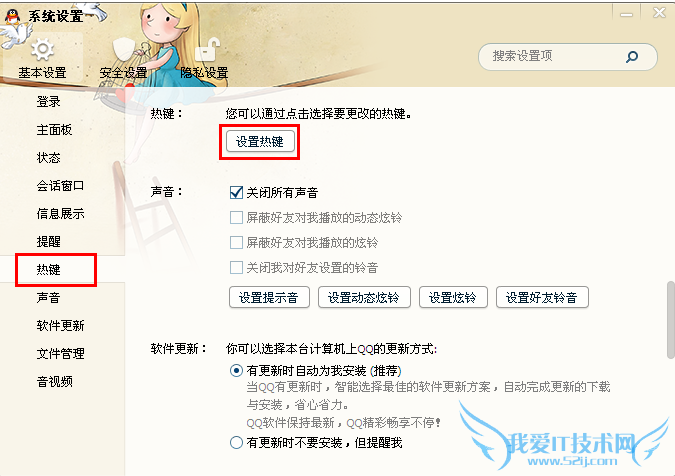Open 软件更新 sidebar item
Viewport: 675px width, 476px height.
pos(62,325)
